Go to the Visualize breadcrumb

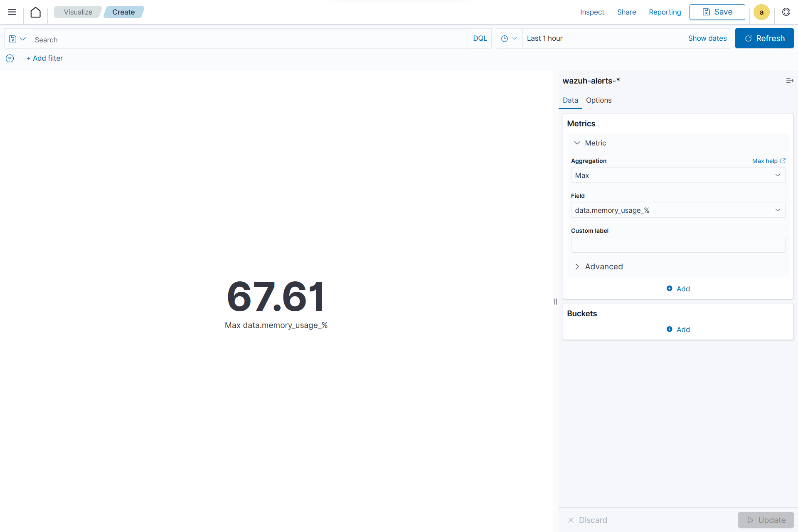pos(78,12)
